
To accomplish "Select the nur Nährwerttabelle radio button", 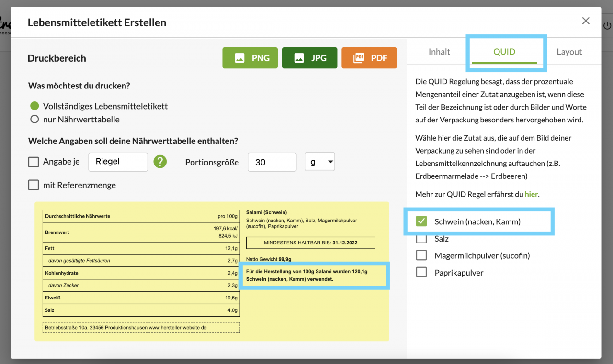I will (x=34, y=119).
